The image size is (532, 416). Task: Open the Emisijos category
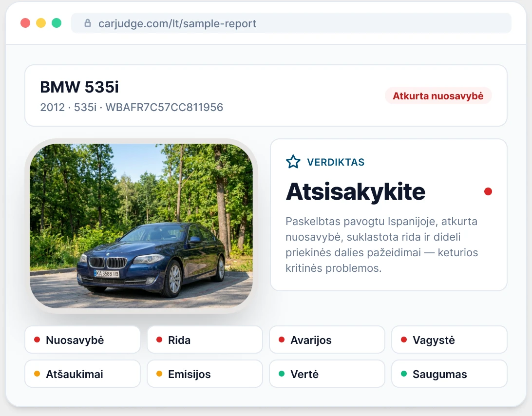(205, 374)
